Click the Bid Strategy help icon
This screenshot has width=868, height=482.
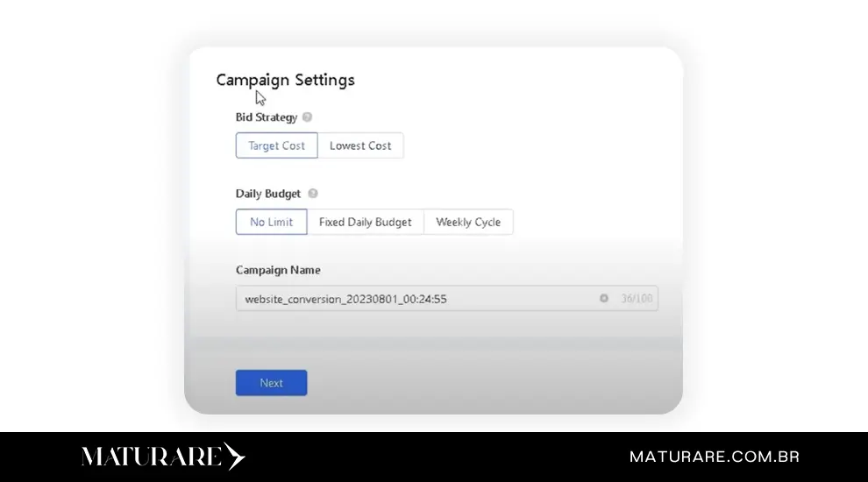[x=307, y=117]
